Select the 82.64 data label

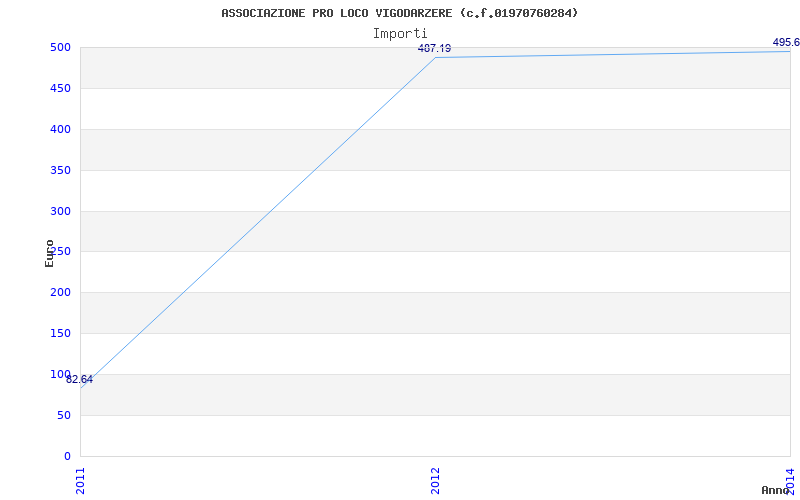pos(80,380)
